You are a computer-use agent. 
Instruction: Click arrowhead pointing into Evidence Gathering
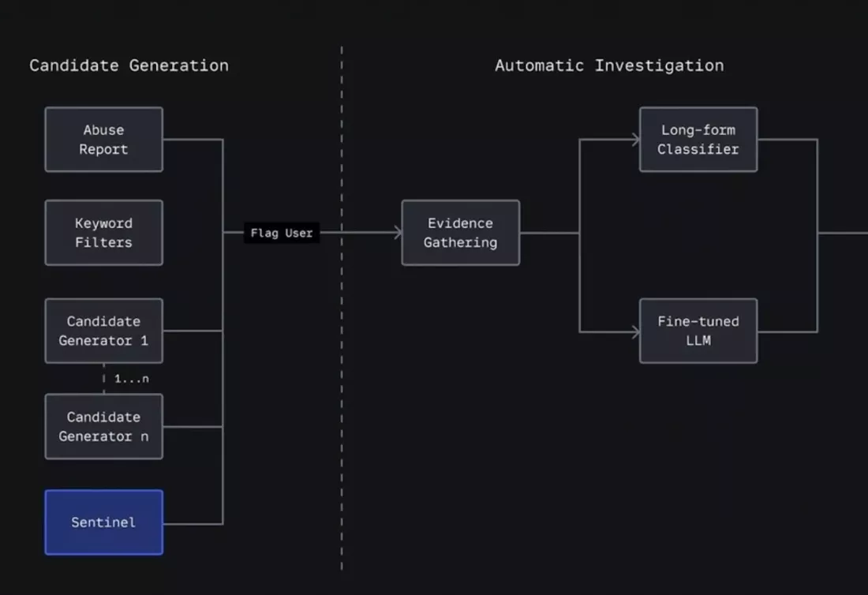(x=397, y=233)
